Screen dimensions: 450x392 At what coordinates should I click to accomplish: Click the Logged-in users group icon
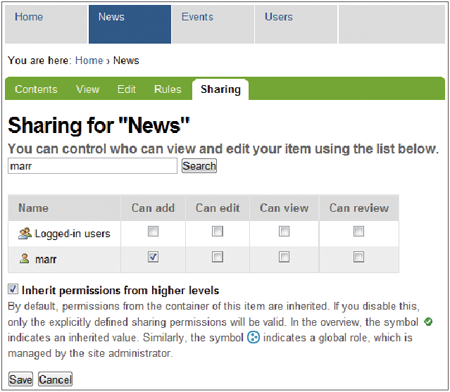point(25,233)
